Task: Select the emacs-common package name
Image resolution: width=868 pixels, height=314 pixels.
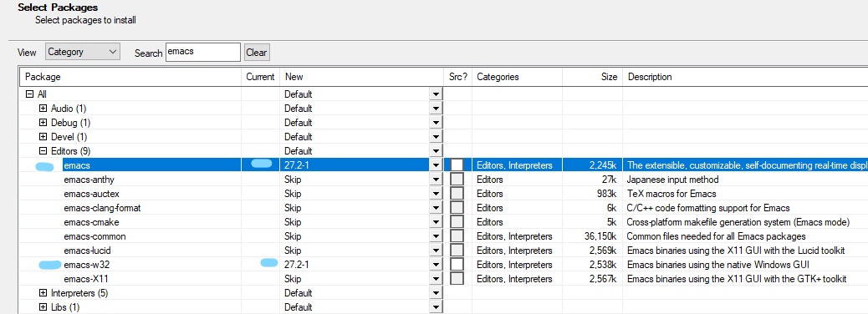Action: click(94, 236)
